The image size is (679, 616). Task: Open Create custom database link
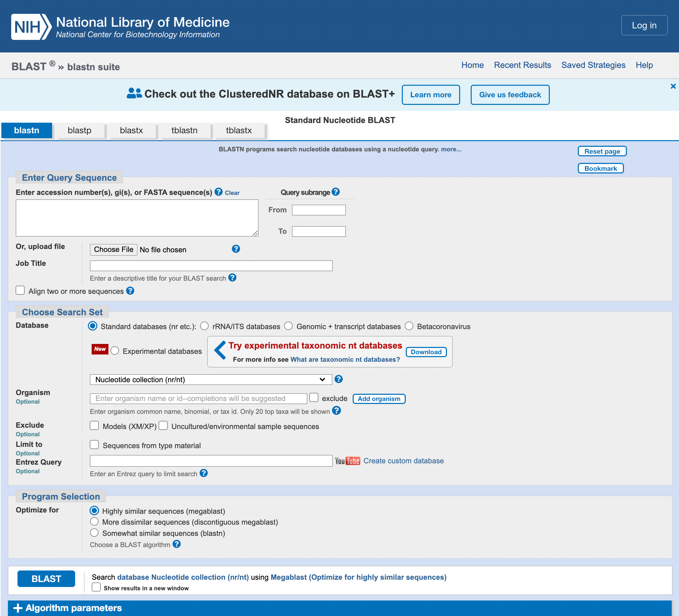pyautogui.click(x=403, y=461)
